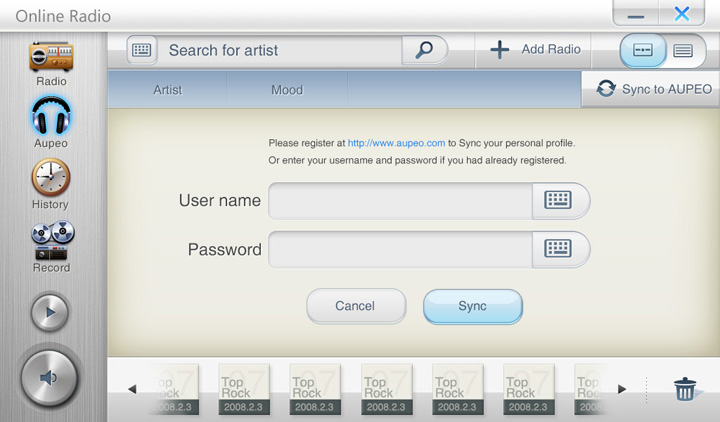Click the Sync button
Screen dimensions: 720x422
tap(472, 306)
